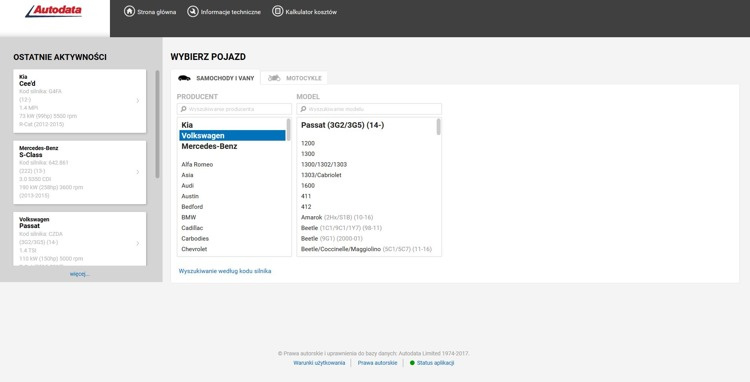Click the motorcycle icon on Motocykle tab
This screenshot has width=750, height=382.
[x=274, y=78]
